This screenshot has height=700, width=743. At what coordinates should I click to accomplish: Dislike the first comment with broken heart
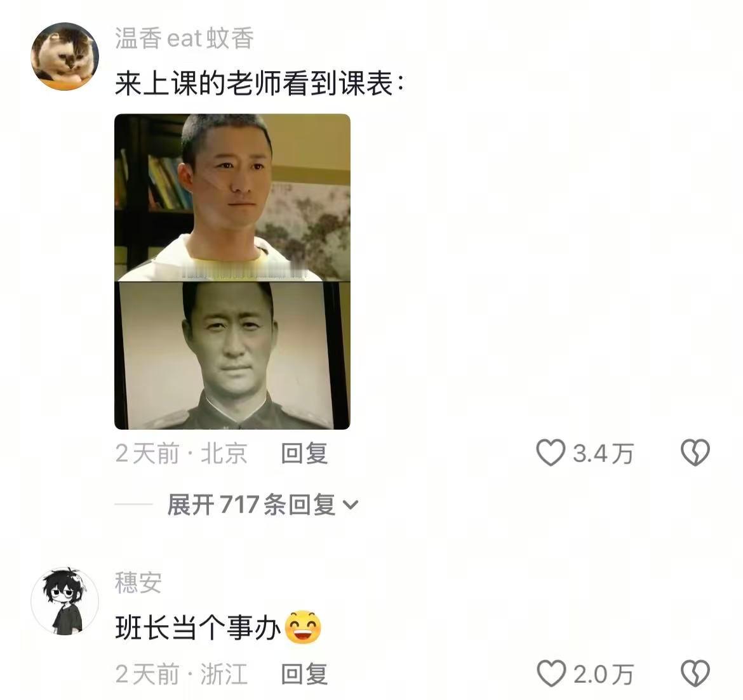[x=695, y=452]
